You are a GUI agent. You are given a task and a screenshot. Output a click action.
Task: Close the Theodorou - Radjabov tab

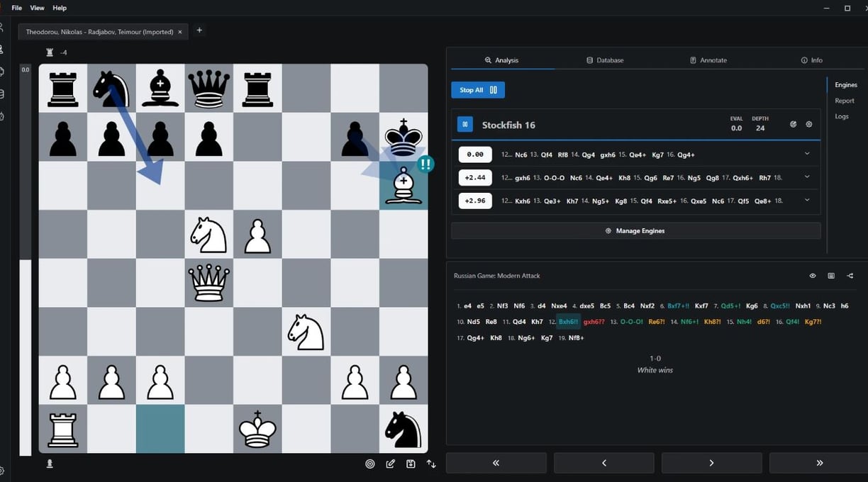point(180,32)
